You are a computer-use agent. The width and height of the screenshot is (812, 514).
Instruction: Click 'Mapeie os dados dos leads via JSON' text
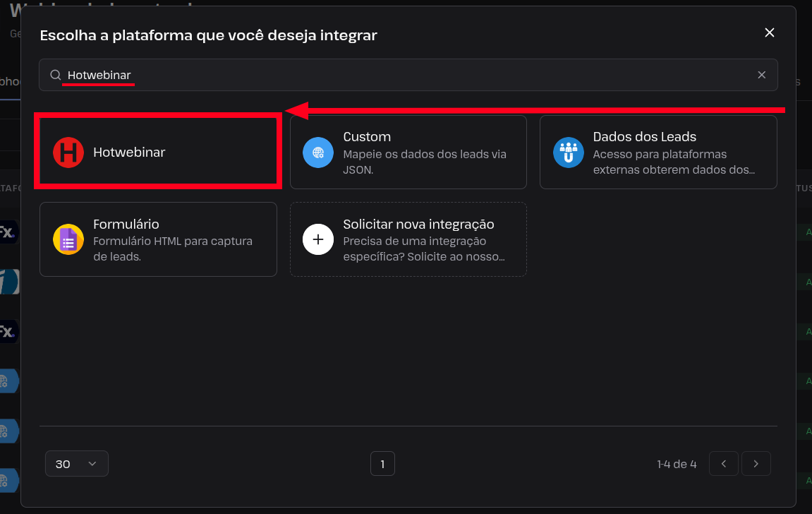pos(425,162)
